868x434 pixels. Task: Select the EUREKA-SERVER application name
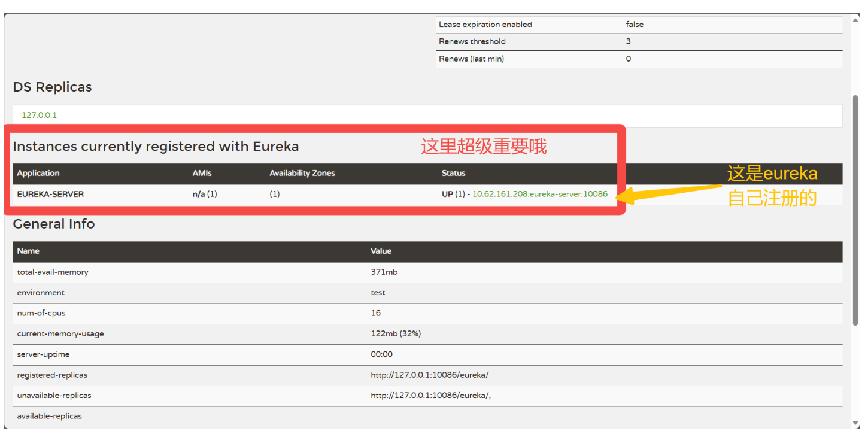[x=50, y=194]
